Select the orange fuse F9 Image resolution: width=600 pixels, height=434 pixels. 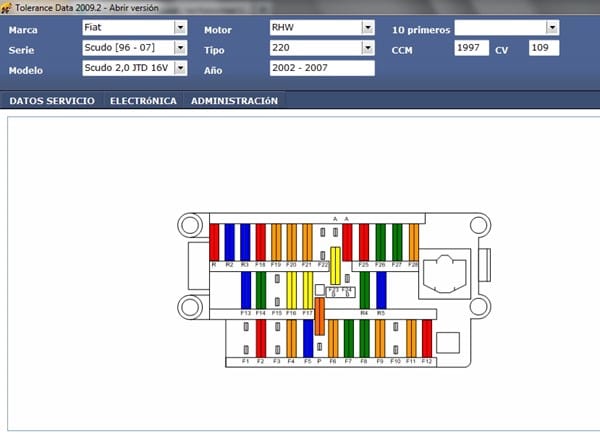coord(380,339)
